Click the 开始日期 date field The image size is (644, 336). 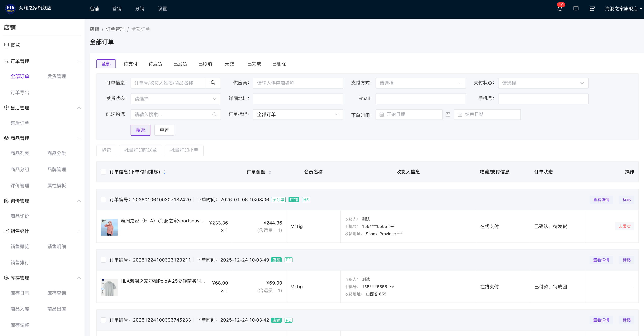(x=409, y=114)
